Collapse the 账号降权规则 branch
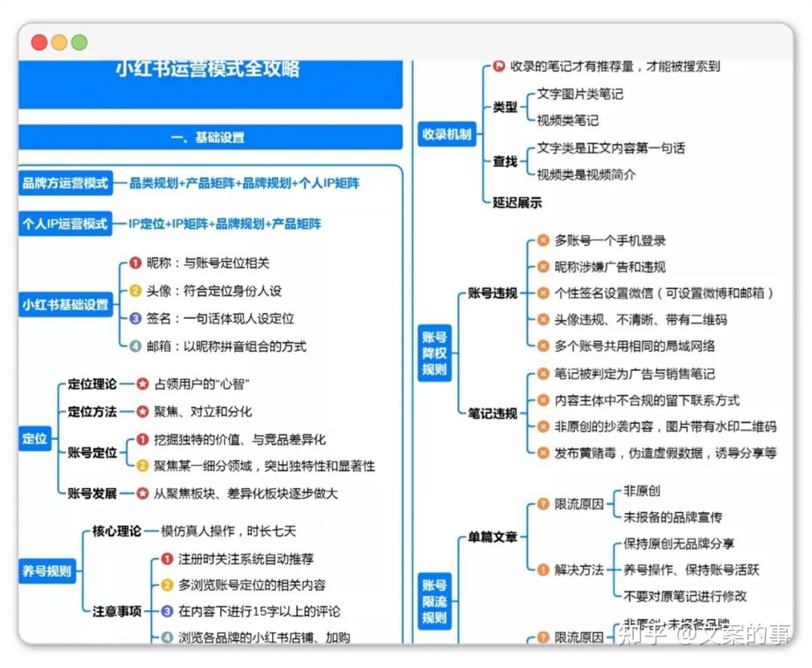This screenshot has height=668, width=812. [x=435, y=353]
